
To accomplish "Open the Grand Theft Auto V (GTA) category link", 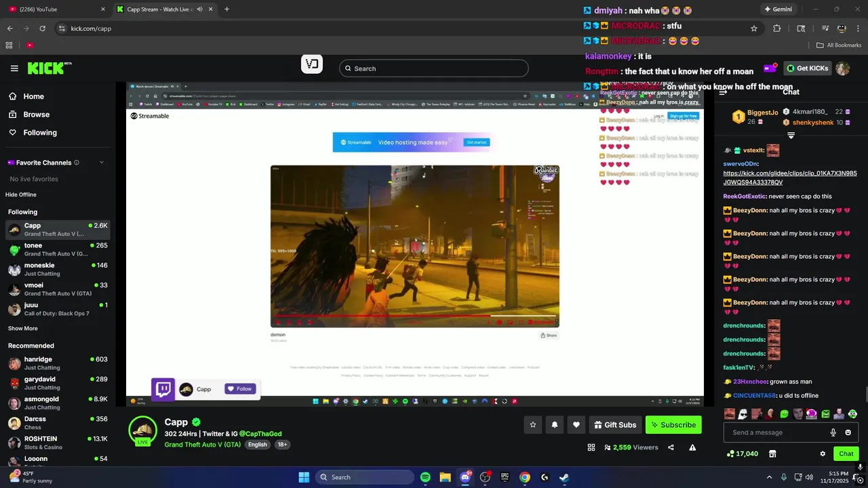I will pos(202,445).
